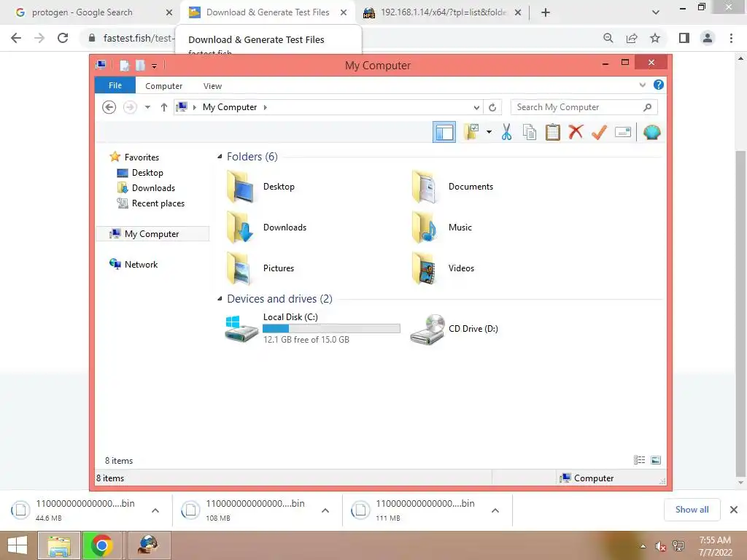Viewport: 747px width, 560px height.
Task: Open options for the 108 MB download
Action: pos(325,510)
